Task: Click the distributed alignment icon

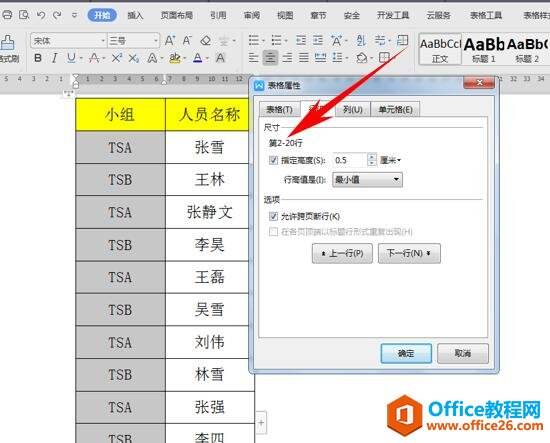Action: pos(320,58)
